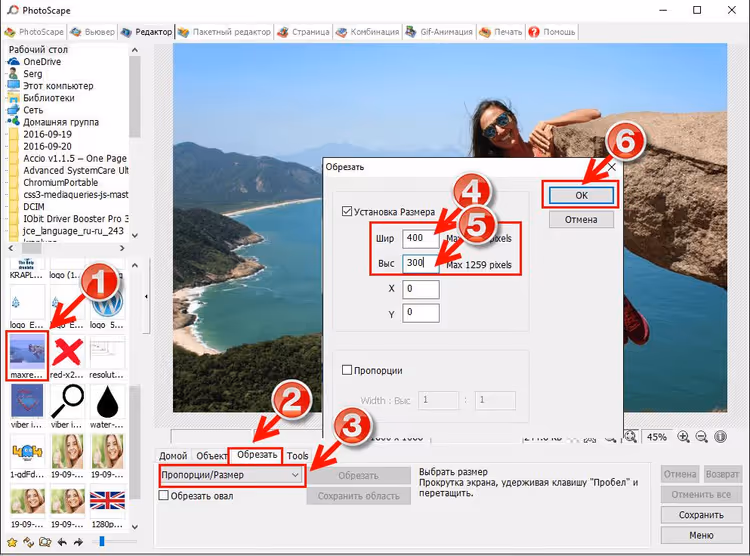Confirm crop dialog with OK
The height and width of the screenshot is (556, 750).
[x=581, y=195]
